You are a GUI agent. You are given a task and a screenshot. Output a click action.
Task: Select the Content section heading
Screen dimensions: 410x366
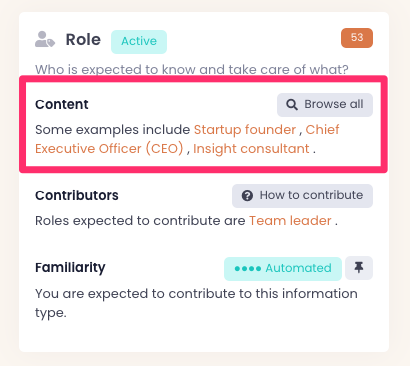(x=62, y=104)
